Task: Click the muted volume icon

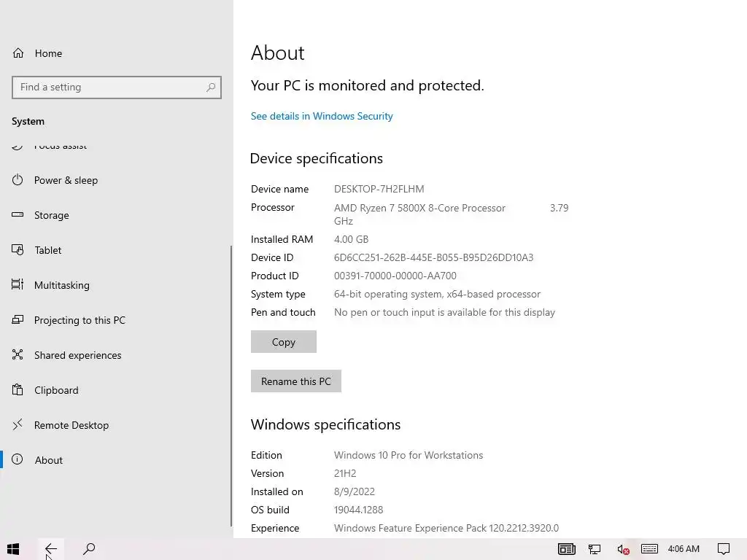Action: coord(623,550)
